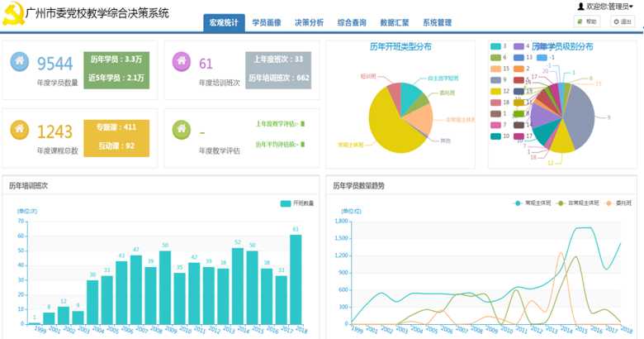
Task: Open help via the 帮助 button
Action: pos(587,21)
